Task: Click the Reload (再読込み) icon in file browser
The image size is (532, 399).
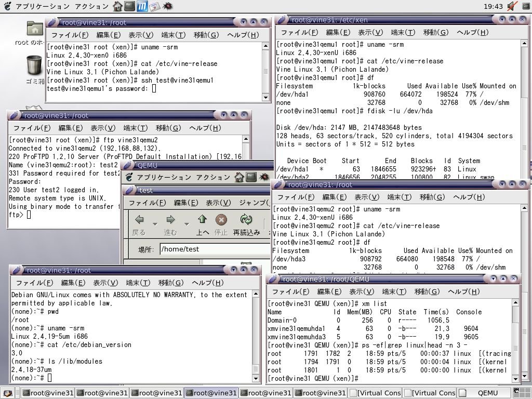Action: point(246,220)
